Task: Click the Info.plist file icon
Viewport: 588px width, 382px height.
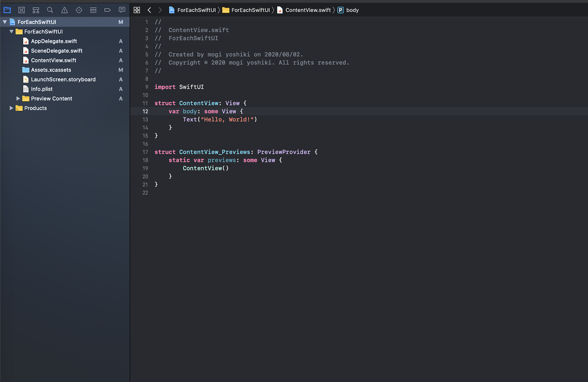Action: (x=26, y=89)
